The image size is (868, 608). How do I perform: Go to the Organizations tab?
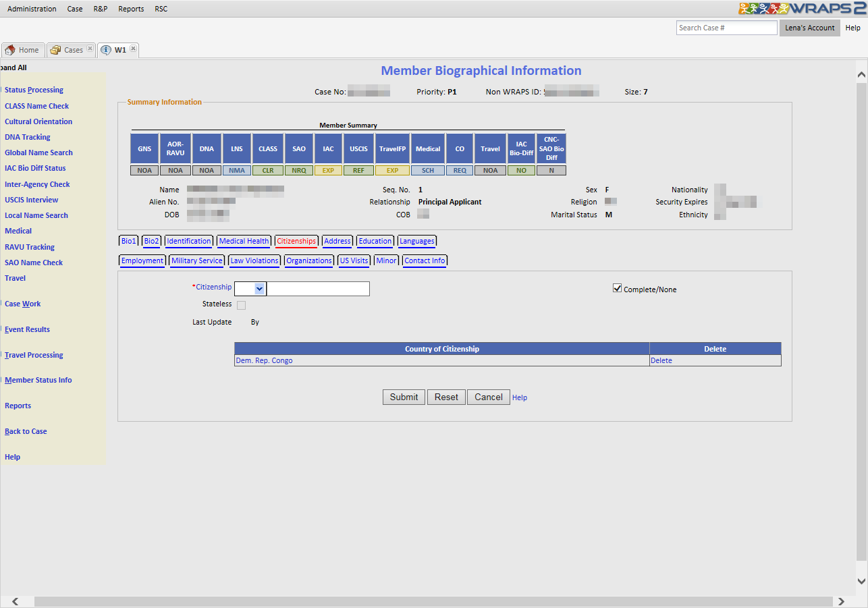(309, 260)
